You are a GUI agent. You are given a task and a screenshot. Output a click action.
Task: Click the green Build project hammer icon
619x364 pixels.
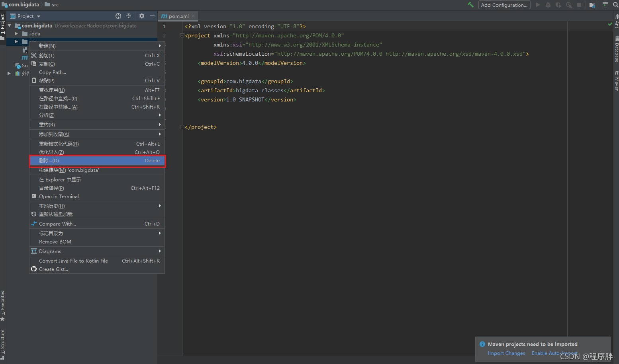pos(470,5)
